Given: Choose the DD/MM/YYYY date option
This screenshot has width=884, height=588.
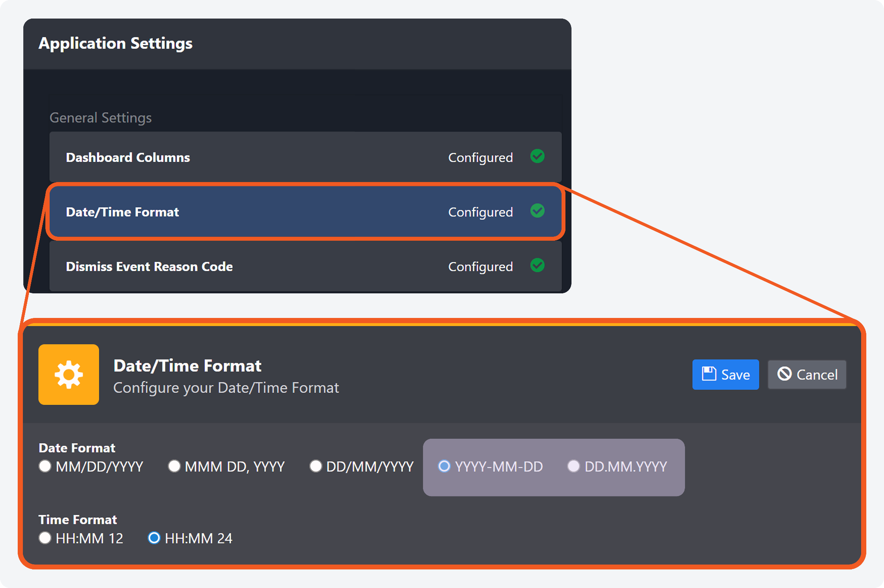Looking at the screenshot, I should click(316, 466).
